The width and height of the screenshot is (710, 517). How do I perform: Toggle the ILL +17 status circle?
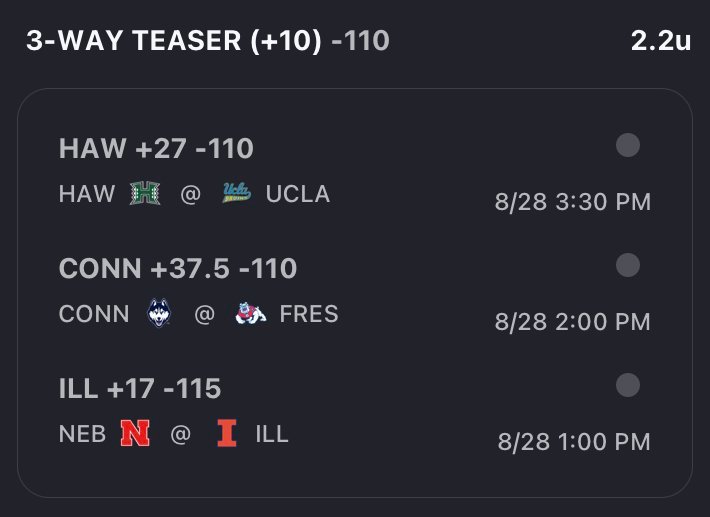[628, 385]
